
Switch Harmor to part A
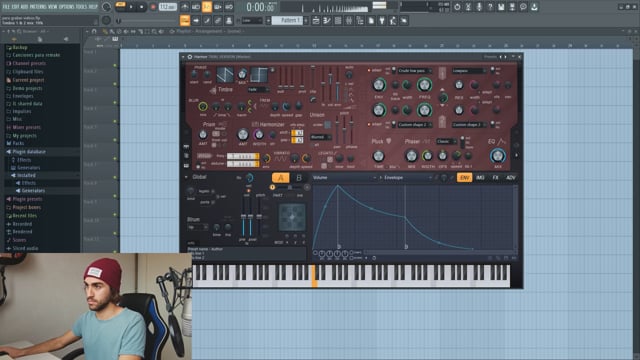[x=280, y=178]
